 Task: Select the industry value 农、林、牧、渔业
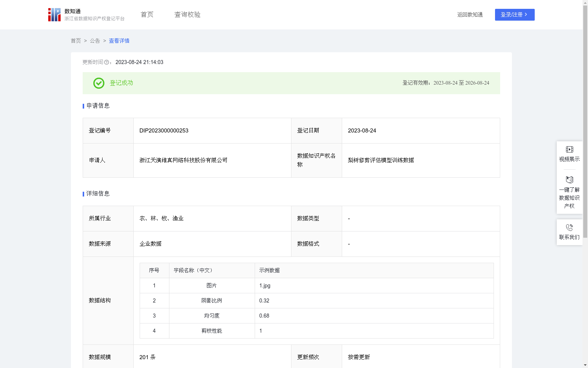161,219
